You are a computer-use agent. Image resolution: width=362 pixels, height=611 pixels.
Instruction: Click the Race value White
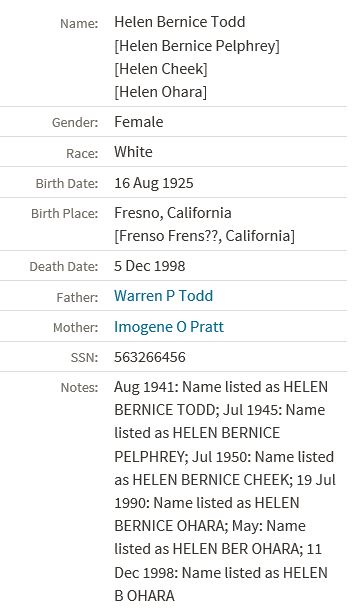133,152
